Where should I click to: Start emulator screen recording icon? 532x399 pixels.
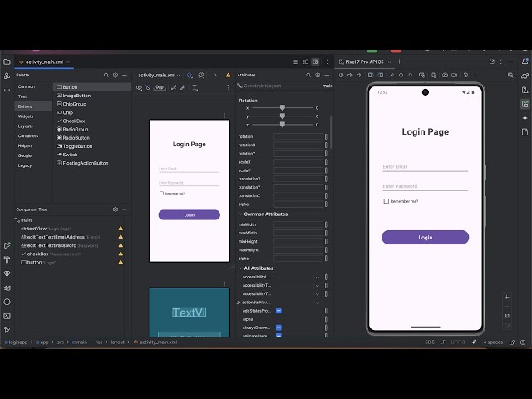455,75
